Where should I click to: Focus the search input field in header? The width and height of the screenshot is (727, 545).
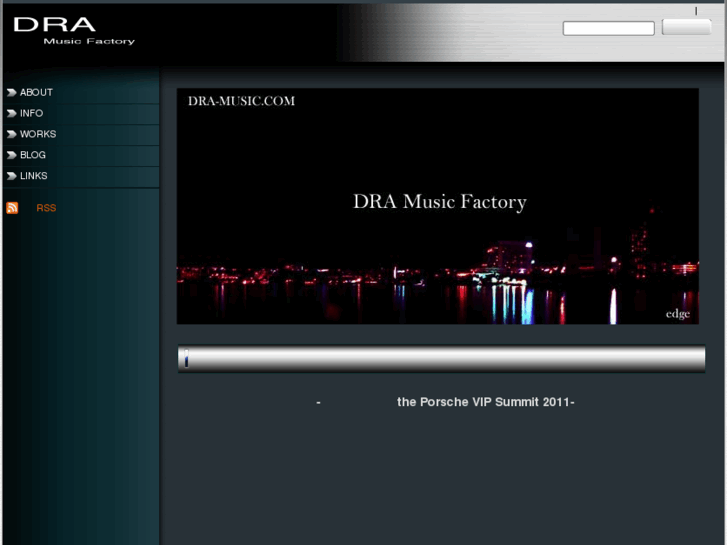[x=608, y=28]
